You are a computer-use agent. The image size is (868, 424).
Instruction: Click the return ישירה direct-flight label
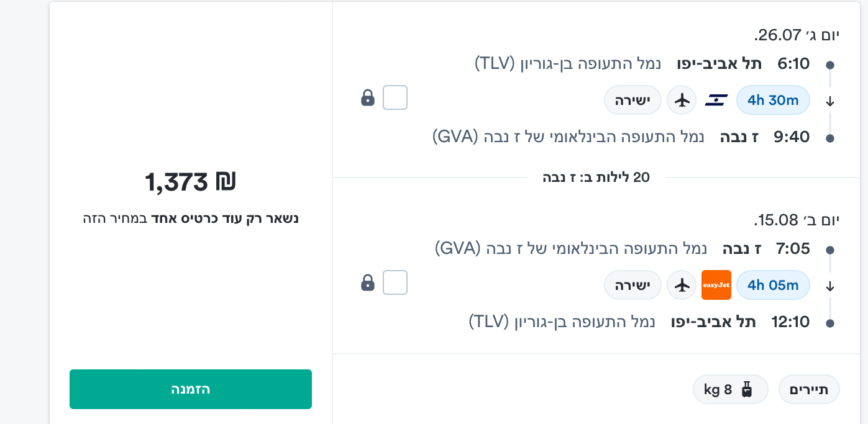coord(633,285)
